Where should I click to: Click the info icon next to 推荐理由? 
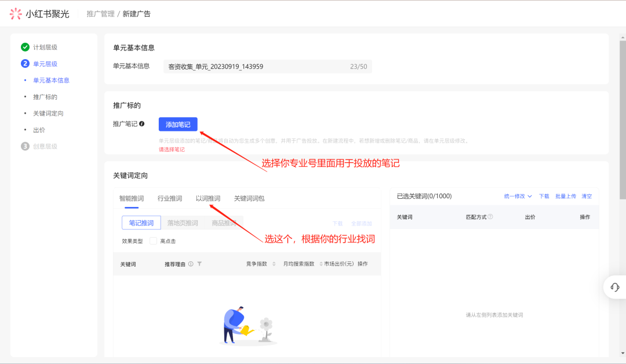191,264
